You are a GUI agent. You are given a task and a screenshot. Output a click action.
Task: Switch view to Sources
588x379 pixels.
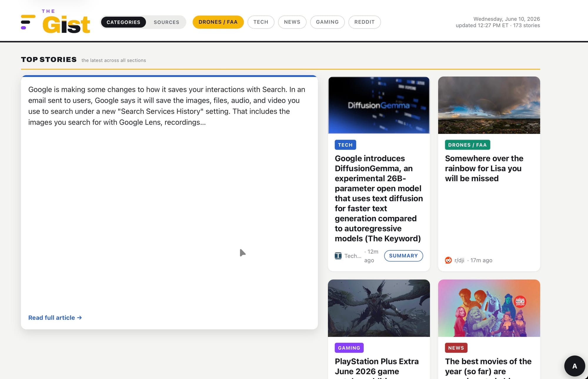click(x=166, y=22)
